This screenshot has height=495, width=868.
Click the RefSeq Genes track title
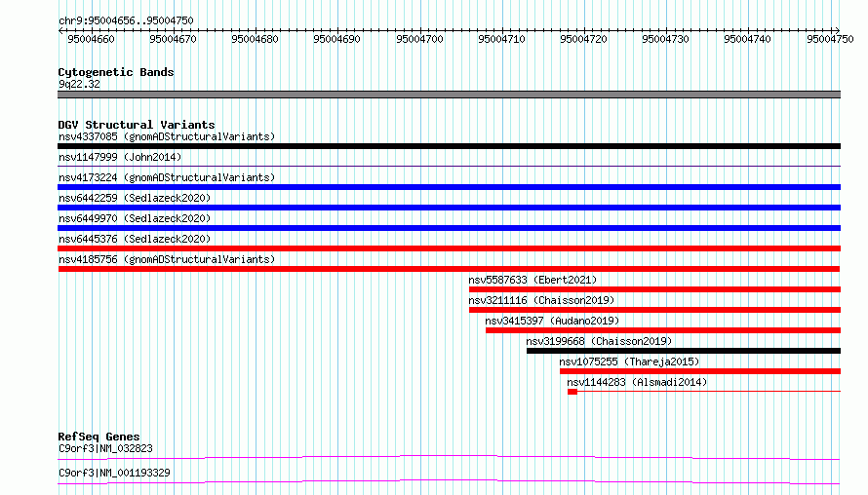99,437
